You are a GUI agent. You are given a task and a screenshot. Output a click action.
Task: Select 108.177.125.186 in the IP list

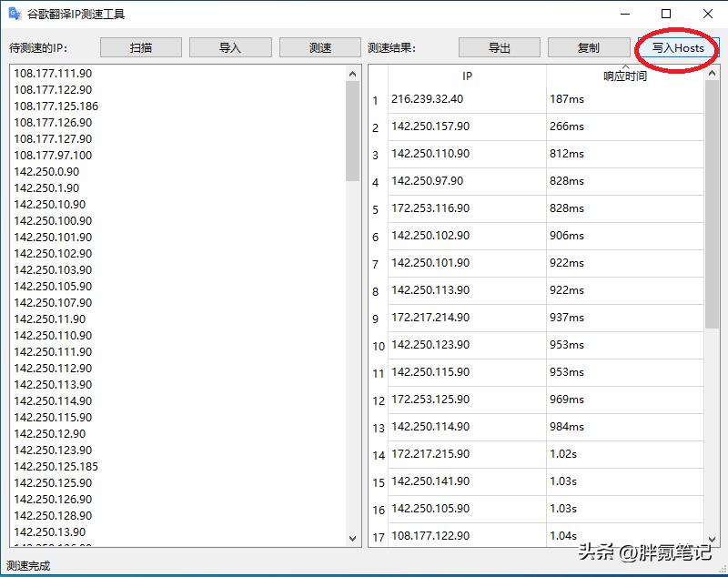tap(56, 106)
